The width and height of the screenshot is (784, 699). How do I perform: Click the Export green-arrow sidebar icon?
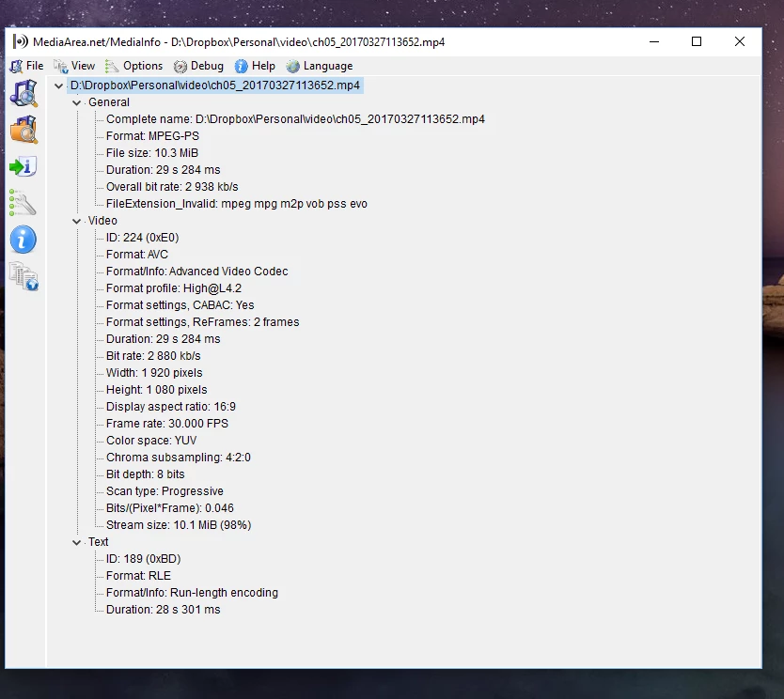pos(23,166)
